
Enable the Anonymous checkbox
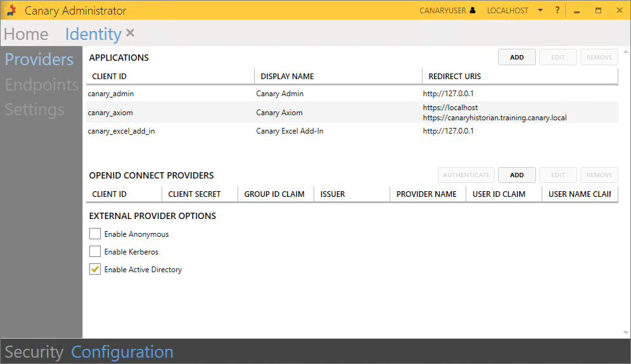[95, 234]
